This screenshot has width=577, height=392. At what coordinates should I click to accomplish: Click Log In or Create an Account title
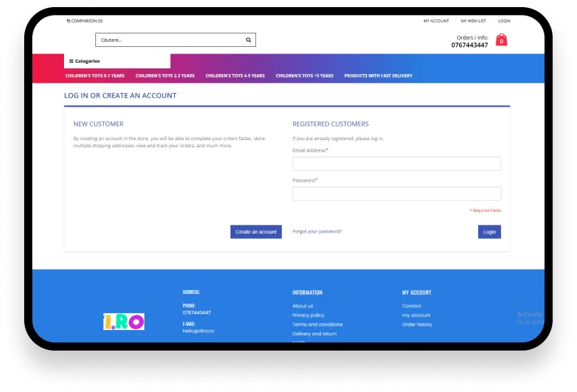(120, 96)
